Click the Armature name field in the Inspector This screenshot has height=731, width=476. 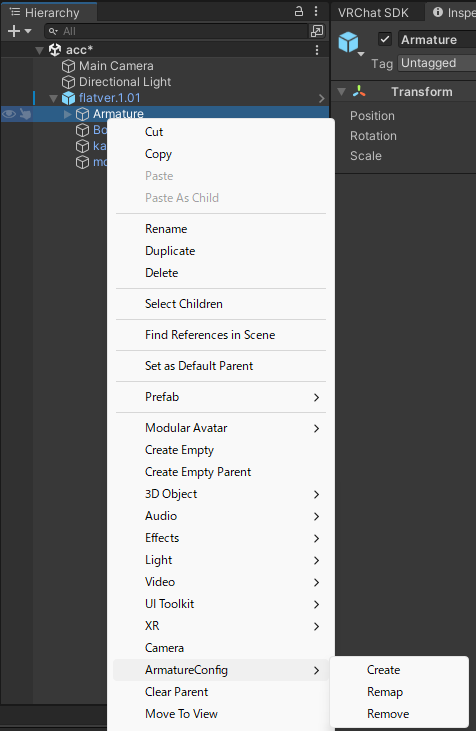(x=437, y=40)
